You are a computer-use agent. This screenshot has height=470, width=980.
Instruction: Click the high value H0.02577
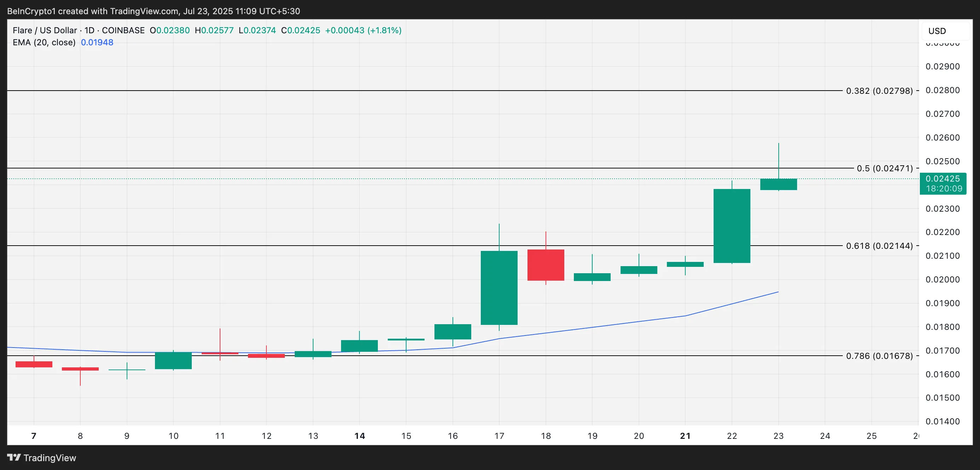tap(214, 30)
